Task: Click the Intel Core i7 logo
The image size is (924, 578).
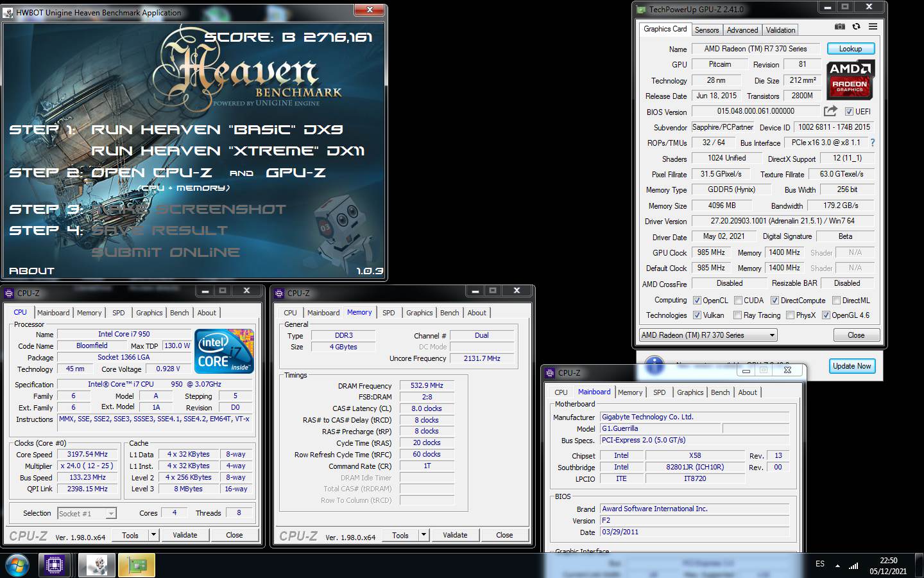Action: [224, 351]
